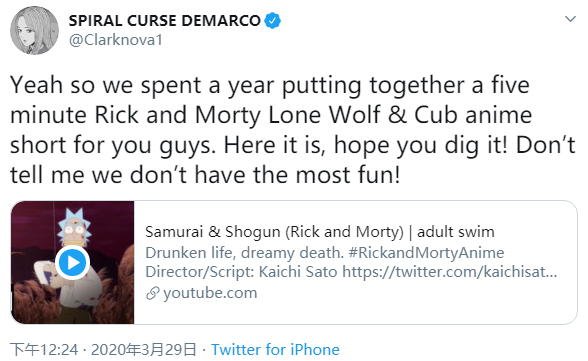Click the chain link icon beside youtube.com

[153, 293]
